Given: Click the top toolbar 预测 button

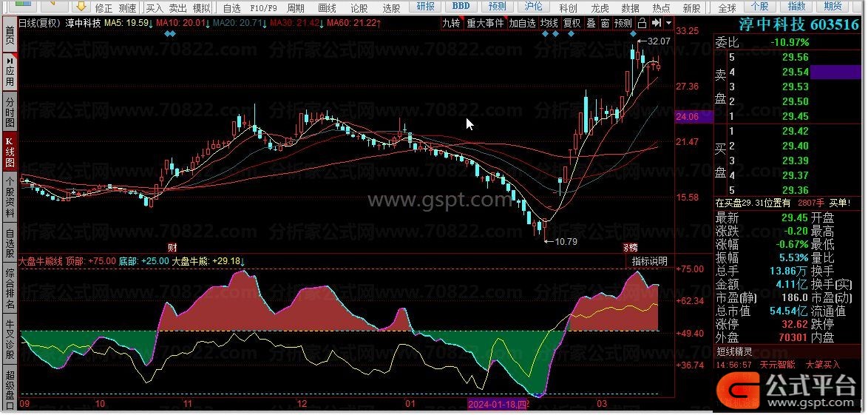Looking at the screenshot, I should click(498, 6).
